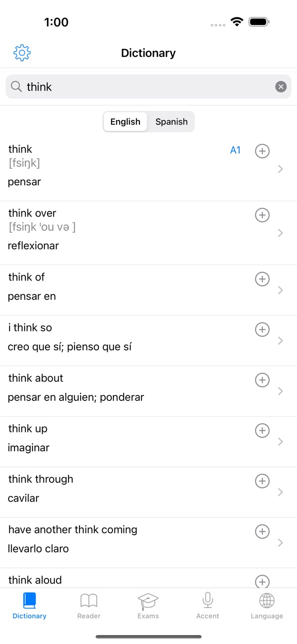Open the Reader tab
297x644 pixels.
click(89, 606)
